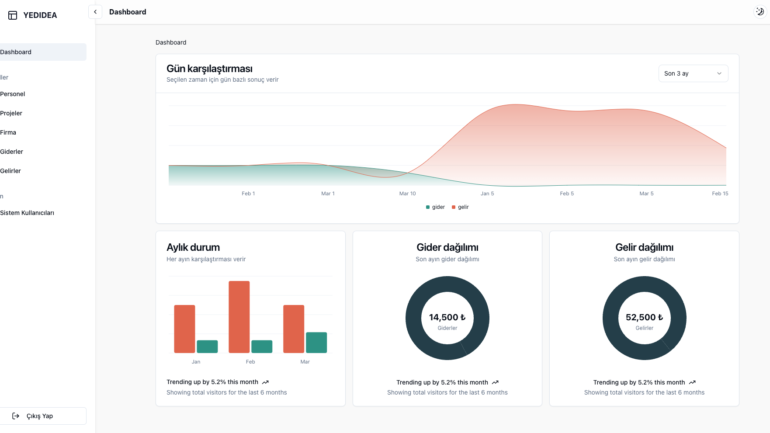The image size is (770, 433).
Task: Click the gelir legend entry
Action: (x=460, y=207)
